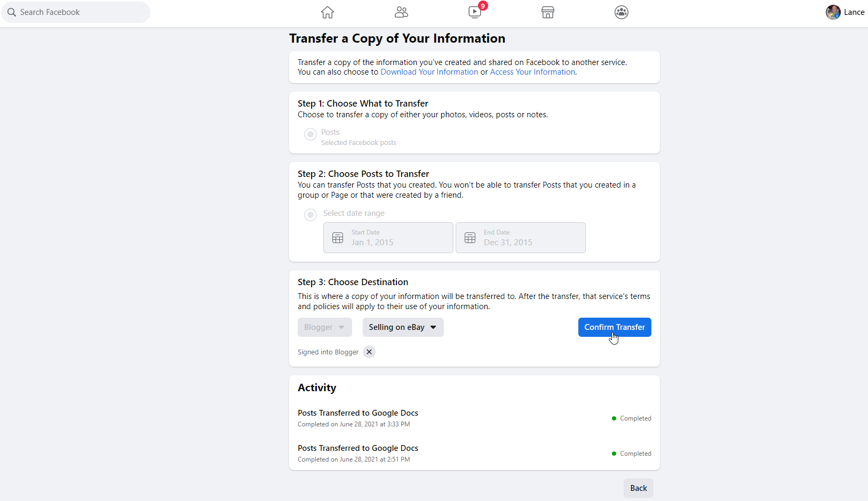Click the End Date calendar icon
The image size is (868, 501).
pyautogui.click(x=470, y=238)
